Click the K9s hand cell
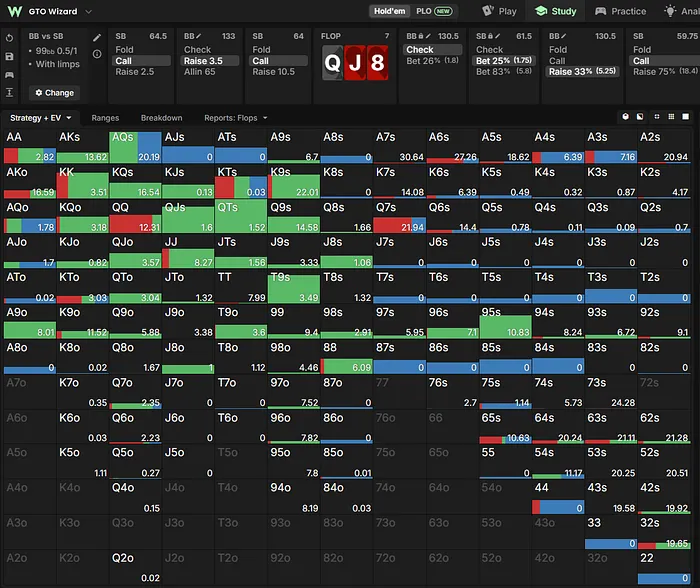700x588 pixels. click(x=294, y=182)
